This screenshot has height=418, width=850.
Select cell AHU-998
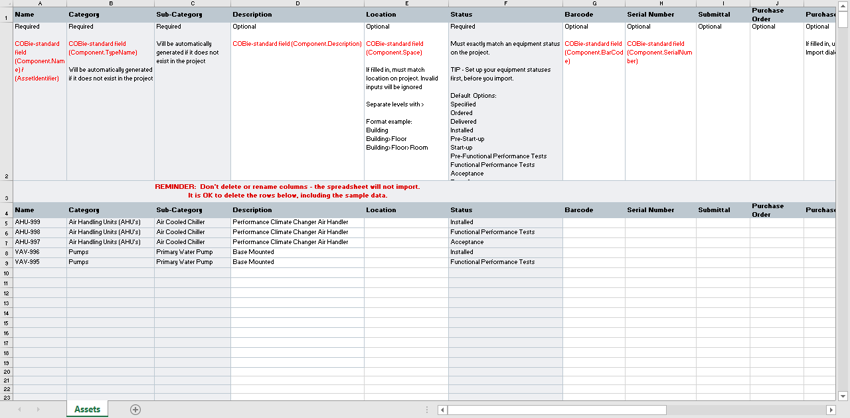coord(40,232)
